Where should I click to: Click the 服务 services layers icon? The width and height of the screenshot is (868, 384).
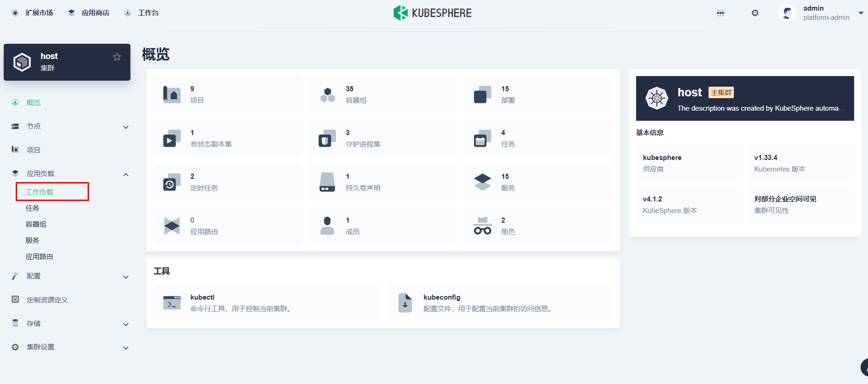(x=483, y=182)
